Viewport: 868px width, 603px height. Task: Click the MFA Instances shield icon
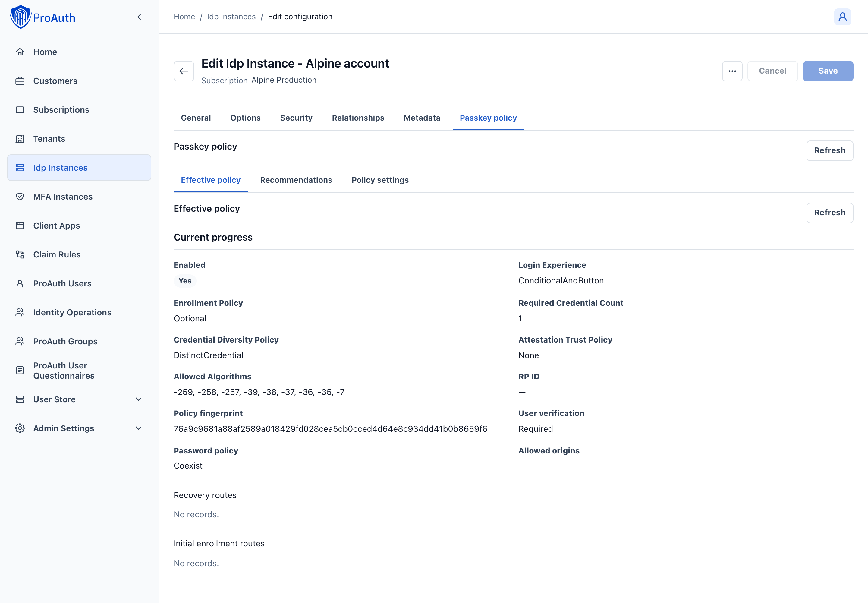click(20, 197)
